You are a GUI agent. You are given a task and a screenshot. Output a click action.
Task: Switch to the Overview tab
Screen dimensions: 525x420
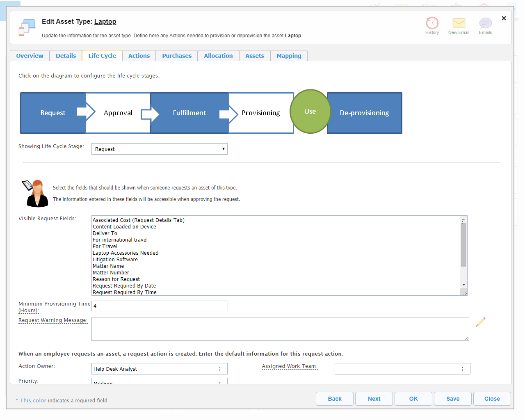(x=30, y=56)
